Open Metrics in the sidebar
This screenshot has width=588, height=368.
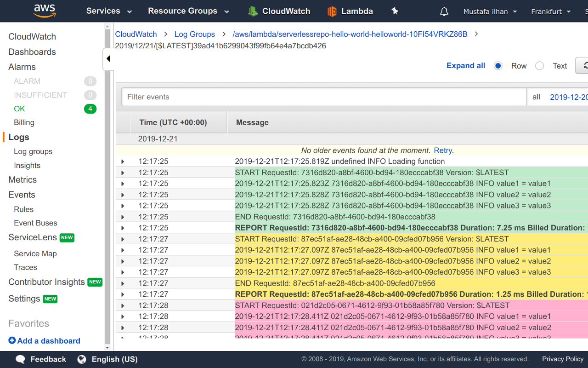click(23, 180)
